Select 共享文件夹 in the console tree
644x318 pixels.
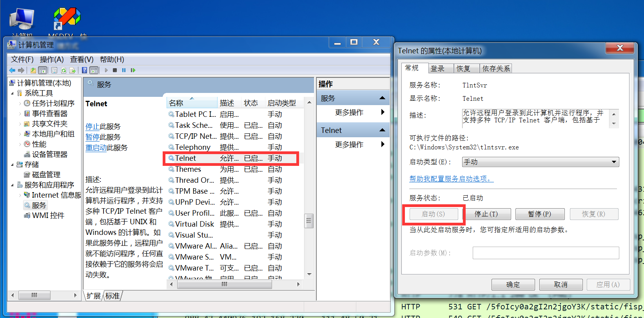click(x=49, y=124)
